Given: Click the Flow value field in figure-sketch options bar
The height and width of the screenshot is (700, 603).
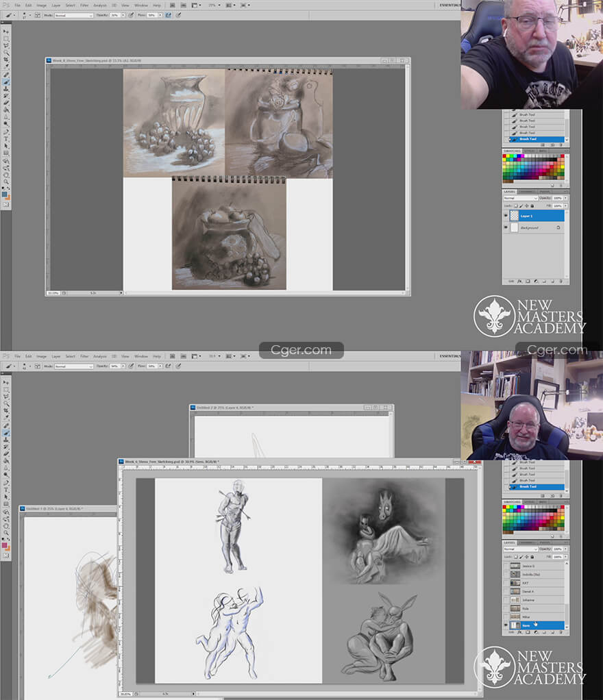Looking at the screenshot, I should [152, 366].
